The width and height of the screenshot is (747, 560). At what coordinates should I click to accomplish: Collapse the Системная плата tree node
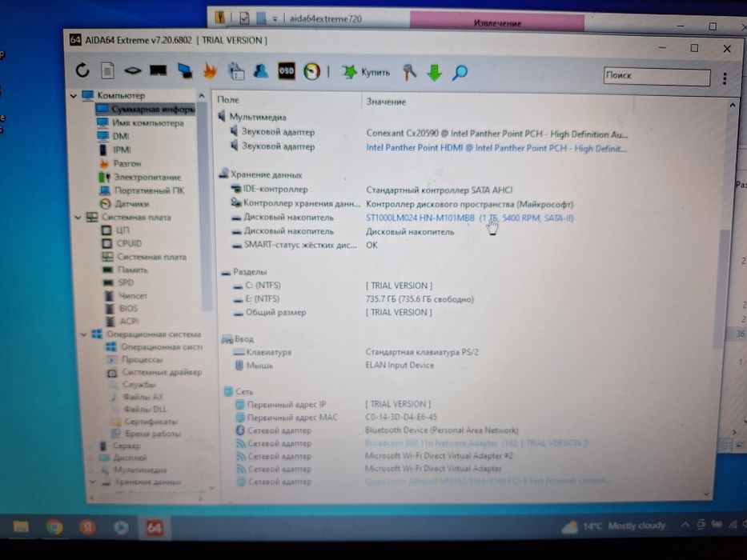pyautogui.click(x=78, y=217)
